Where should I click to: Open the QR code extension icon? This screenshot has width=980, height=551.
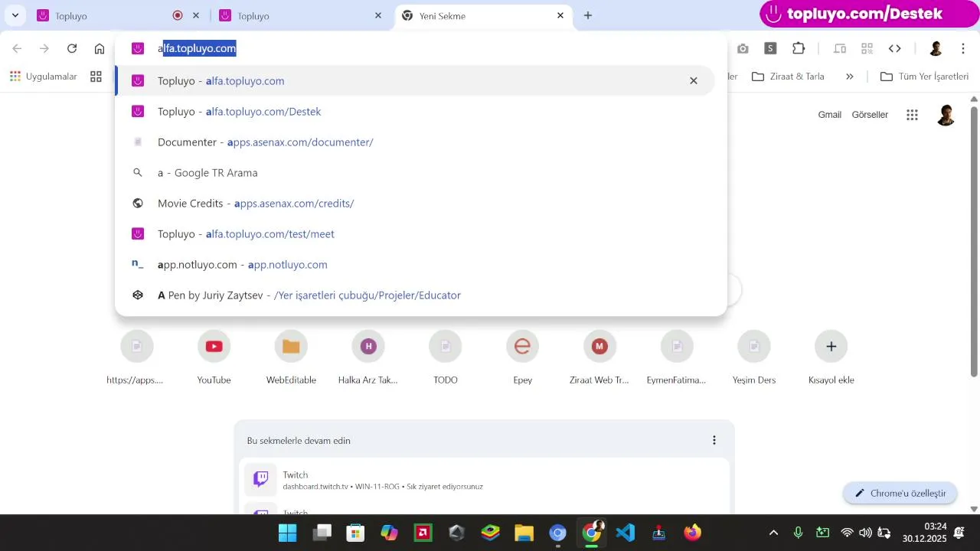867,48
